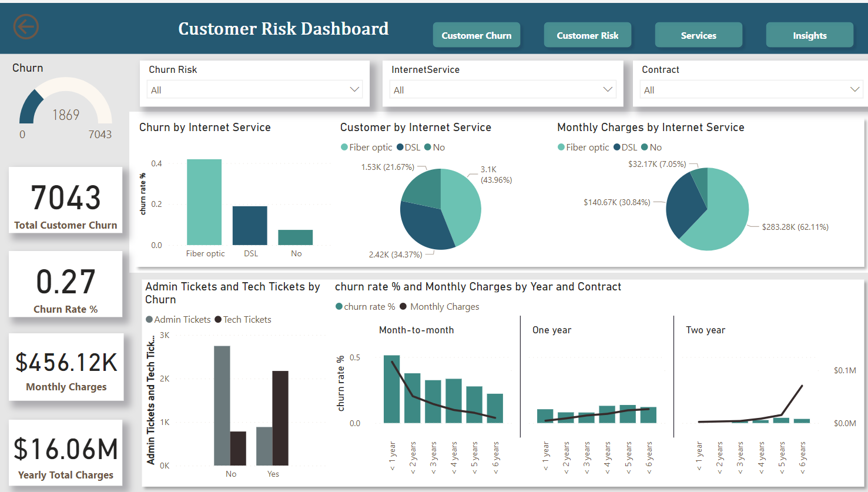Click Fiber optic legend marker in Customer chart
Viewport: 868px width, 492px height.
tap(344, 148)
